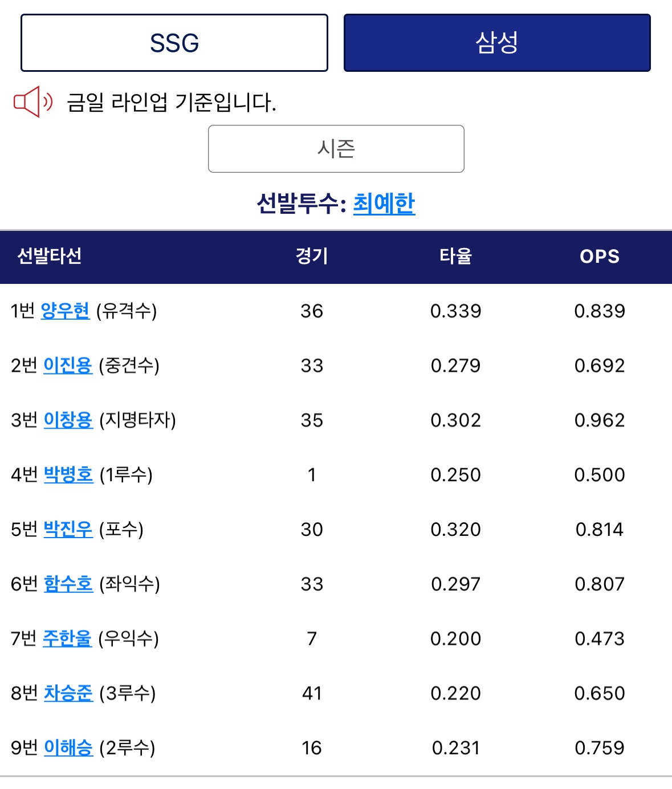Viewport: 672px width, 789px height.
Task: View second baseman 이해승 profile
Action: click(x=68, y=747)
